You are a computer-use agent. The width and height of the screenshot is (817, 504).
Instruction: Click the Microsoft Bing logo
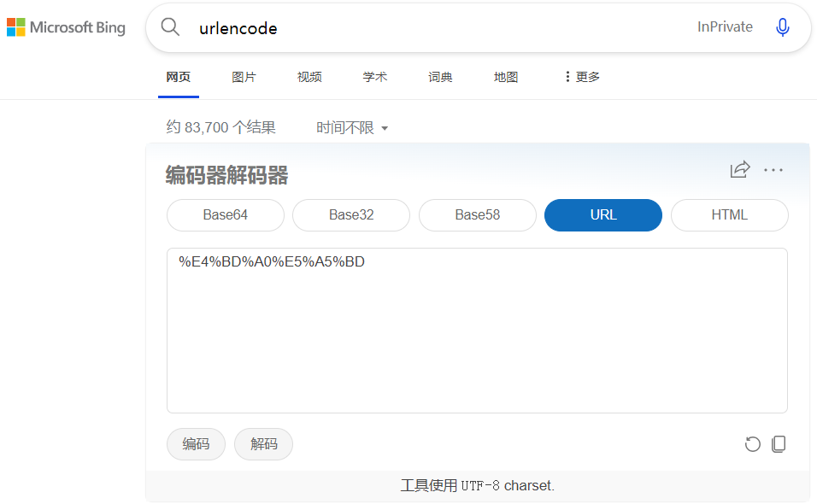pyautogui.click(x=66, y=26)
